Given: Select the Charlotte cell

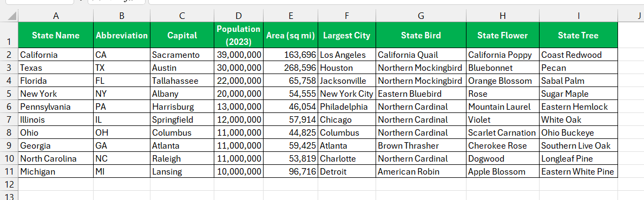Looking at the screenshot, I should 347,158.
